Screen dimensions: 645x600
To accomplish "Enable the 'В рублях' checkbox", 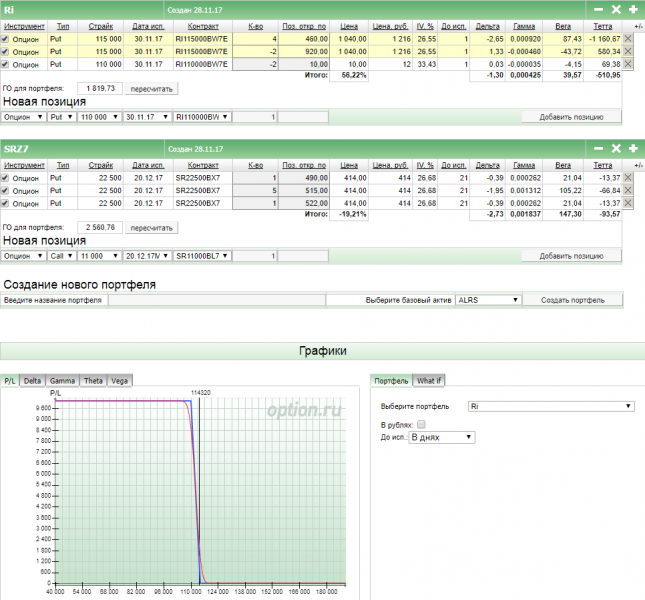I will pyautogui.click(x=420, y=425).
